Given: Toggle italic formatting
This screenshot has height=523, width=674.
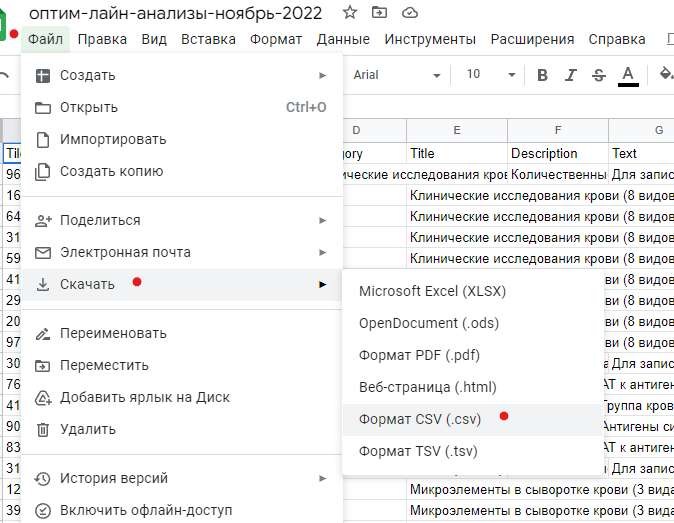Looking at the screenshot, I should (570, 75).
